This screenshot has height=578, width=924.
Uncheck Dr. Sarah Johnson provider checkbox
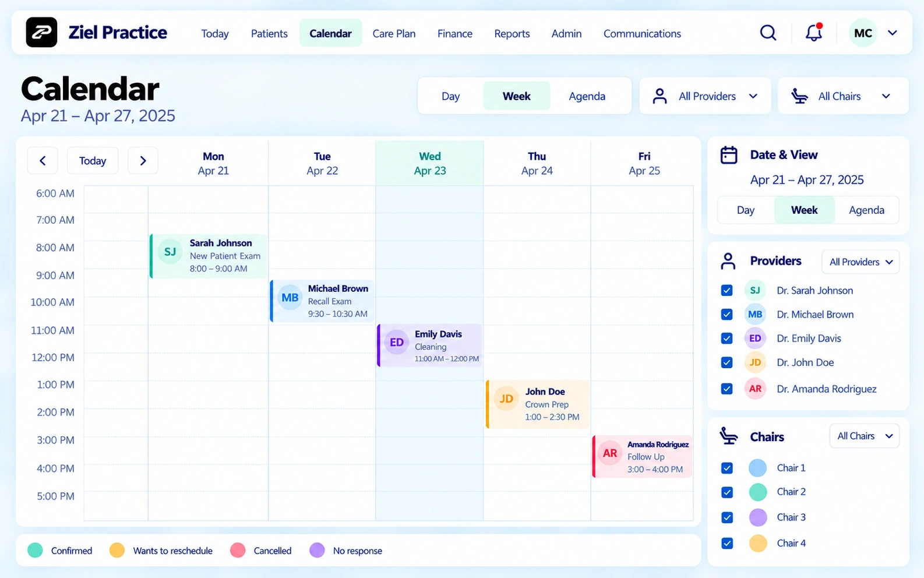coord(726,290)
